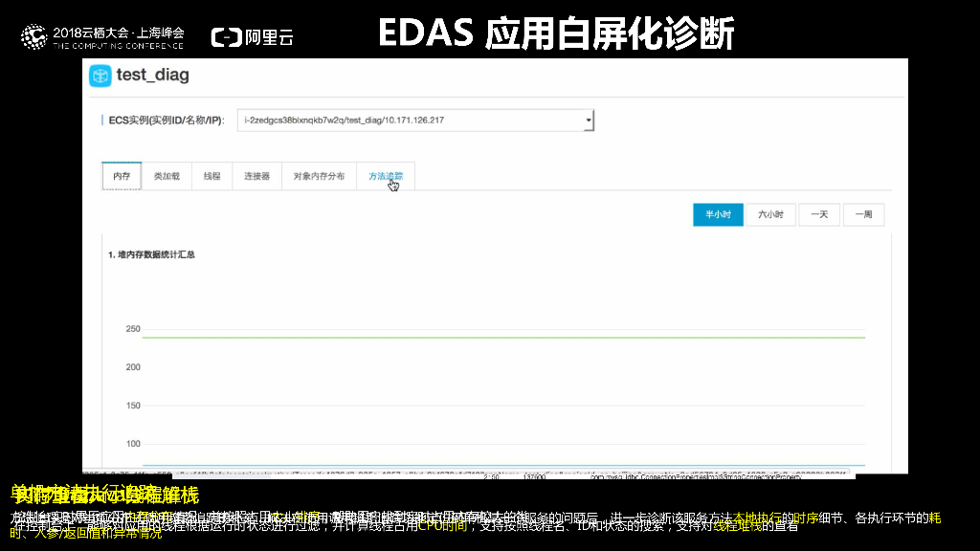Screen dimensions: 980x551
Task: Click the 100 y-axis label
Action: pyautogui.click(x=133, y=444)
